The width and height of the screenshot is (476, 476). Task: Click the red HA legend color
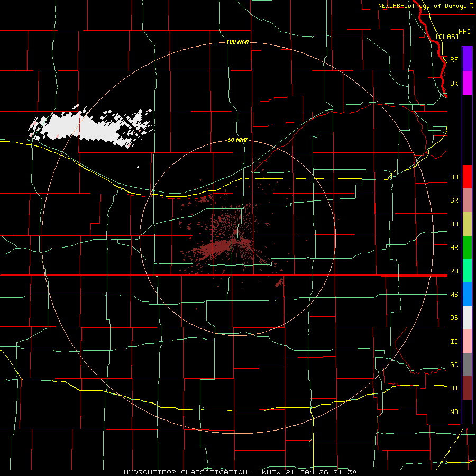(467, 177)
